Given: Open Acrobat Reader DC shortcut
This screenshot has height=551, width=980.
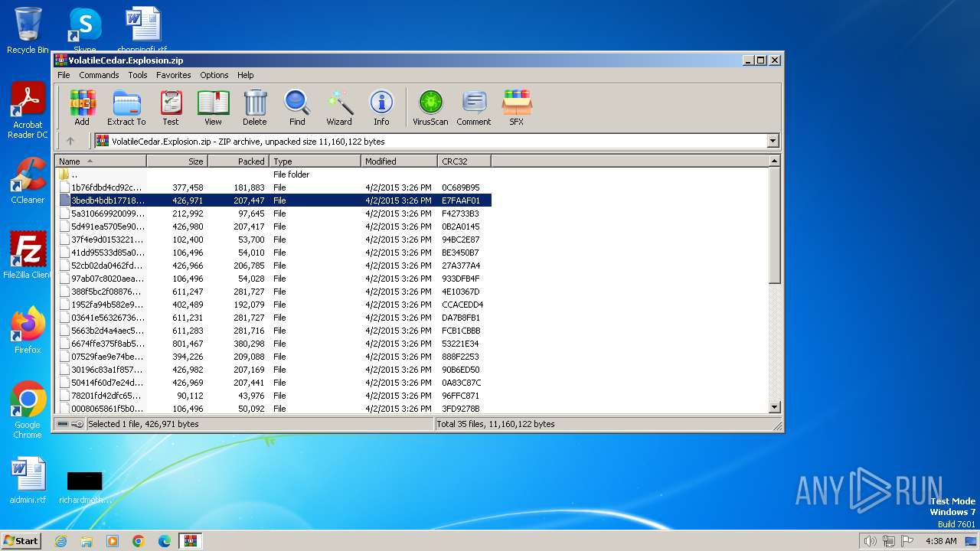Looking at the screenshot, I should (x=28, y=111).
